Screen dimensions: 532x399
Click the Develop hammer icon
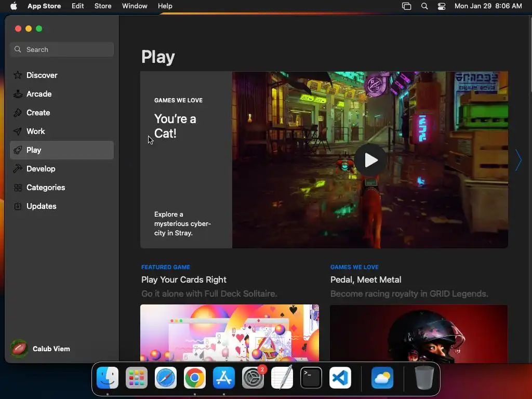point(18,169)
